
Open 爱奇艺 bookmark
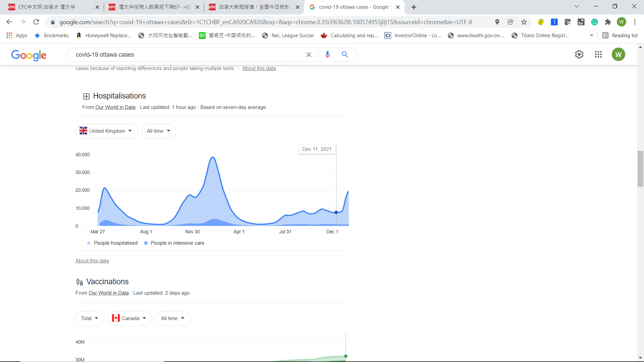[x=227, y=35]
